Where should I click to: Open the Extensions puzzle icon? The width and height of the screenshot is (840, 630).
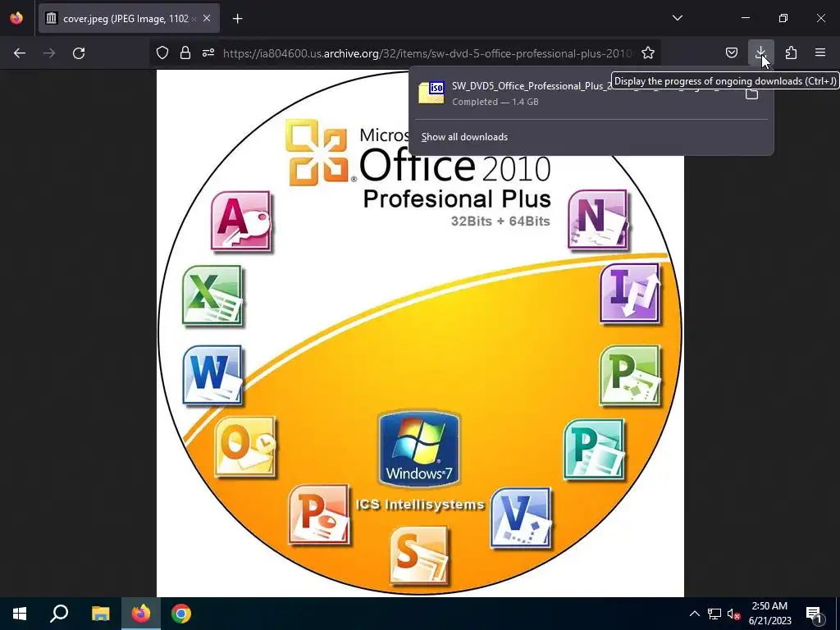[x=791, y=52]
